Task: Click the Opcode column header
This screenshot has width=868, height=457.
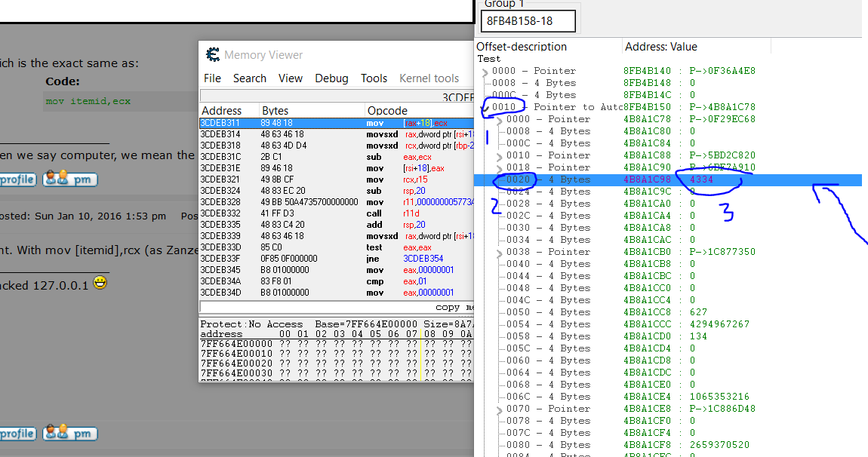Action: click(x=386, y=111)
